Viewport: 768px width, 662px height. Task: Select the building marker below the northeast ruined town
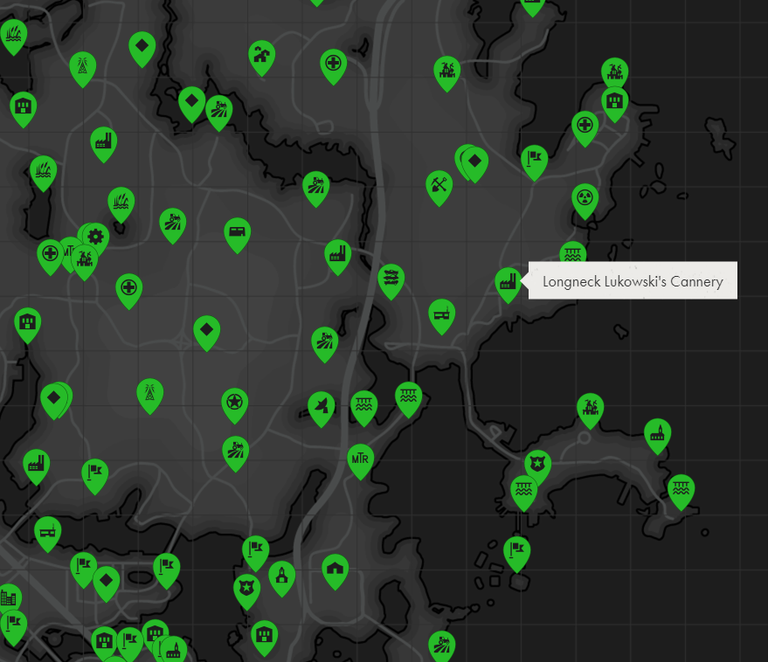tap(615, 103)
